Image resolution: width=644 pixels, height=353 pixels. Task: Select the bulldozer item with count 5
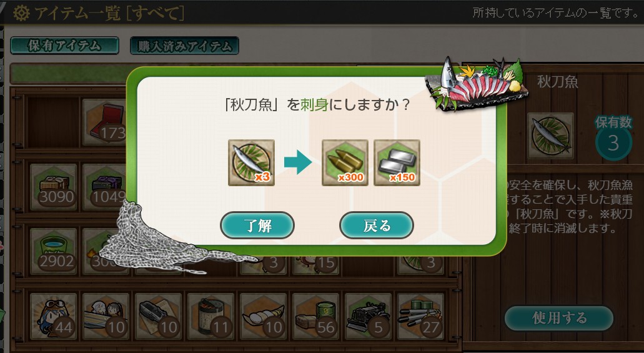[x=369, y=316]
